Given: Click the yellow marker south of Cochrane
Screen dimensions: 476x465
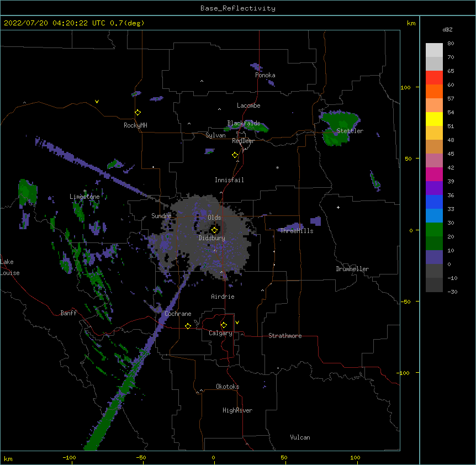Looking at the screenshot, I should click(x=188, y=326).
